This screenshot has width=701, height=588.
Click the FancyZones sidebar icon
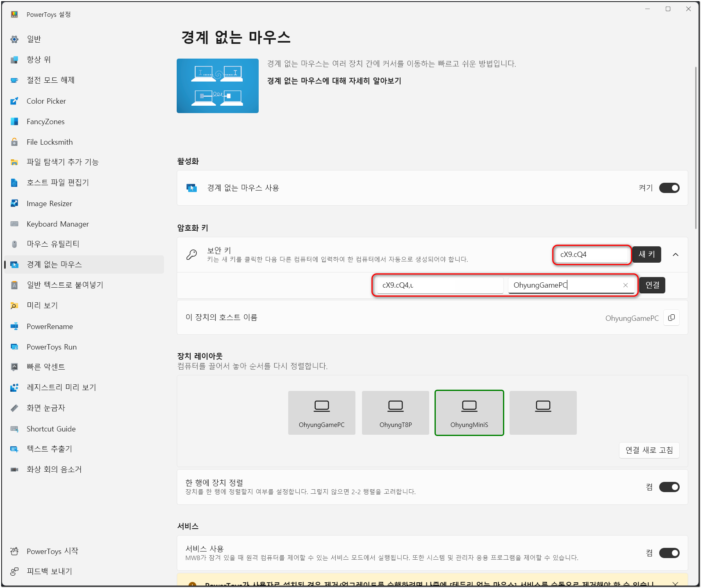14,121
